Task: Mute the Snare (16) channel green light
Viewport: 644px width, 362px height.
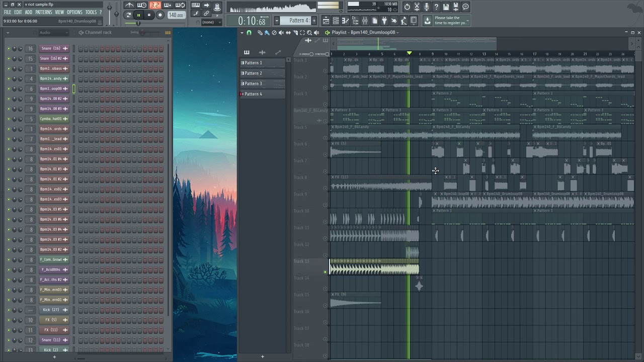Action: [x=9, y=48]
